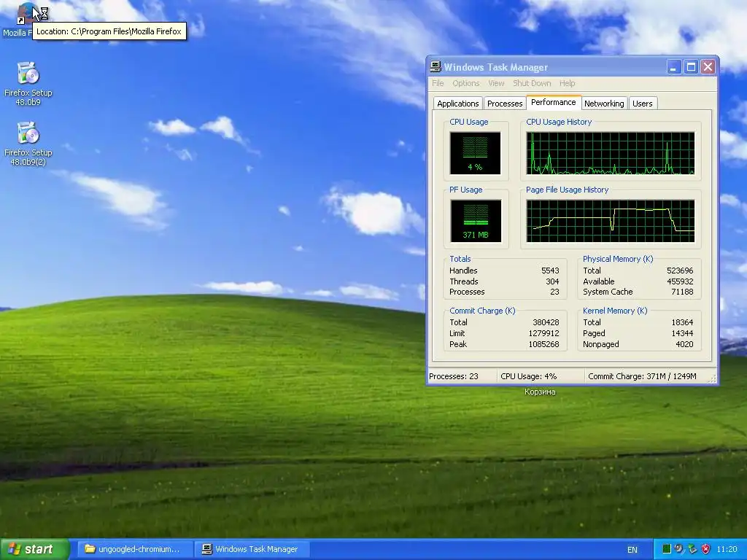Click the status bar Processes: 23 entry
This screenshot has height=560, width=747.
pyautogui.click(x=454, y=376)
